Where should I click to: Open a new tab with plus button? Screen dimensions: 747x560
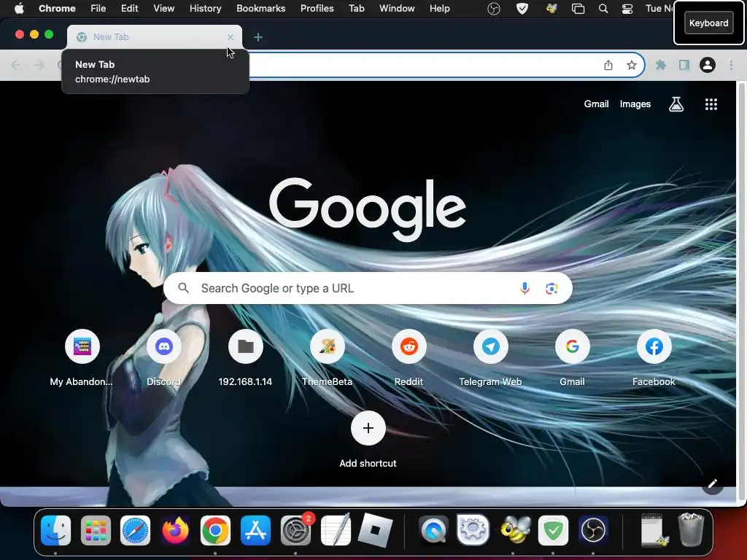pos(258,37)
